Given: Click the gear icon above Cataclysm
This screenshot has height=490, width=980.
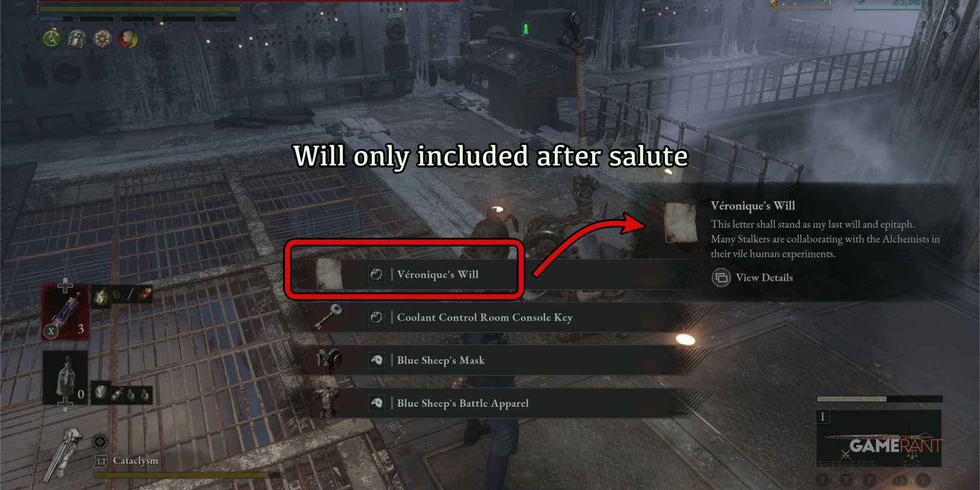Looking at the screenshot, I should [x=100, y=441].
